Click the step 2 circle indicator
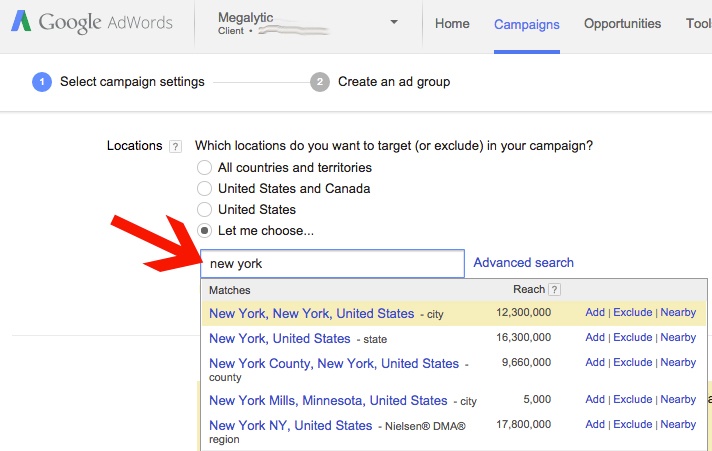 [320, 82]
